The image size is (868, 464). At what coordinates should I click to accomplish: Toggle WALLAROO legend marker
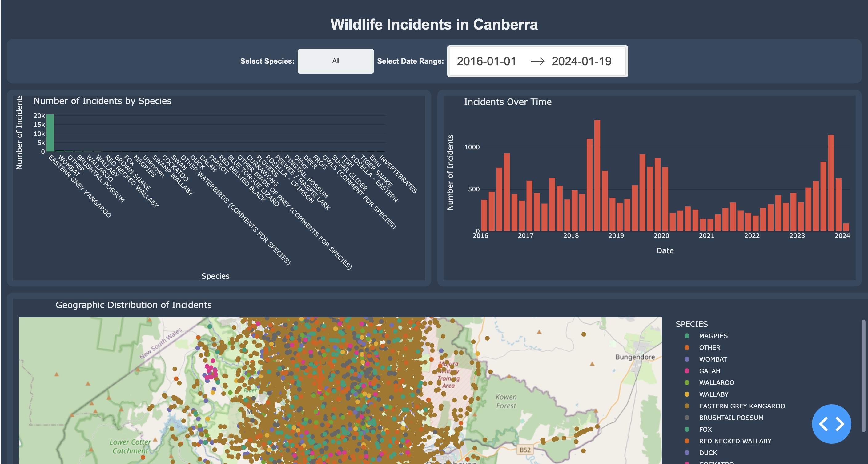pyautogui.click(x=687, y=382)
